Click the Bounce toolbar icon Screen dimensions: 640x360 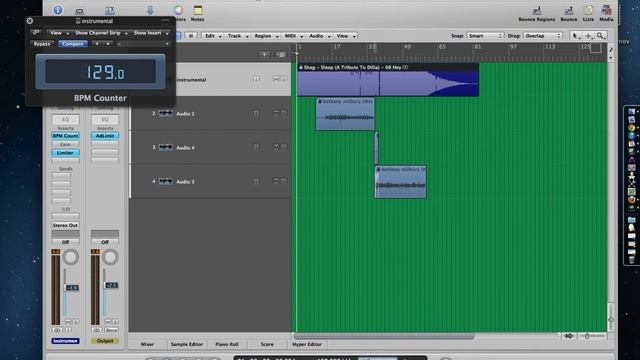tap(569, 13)
